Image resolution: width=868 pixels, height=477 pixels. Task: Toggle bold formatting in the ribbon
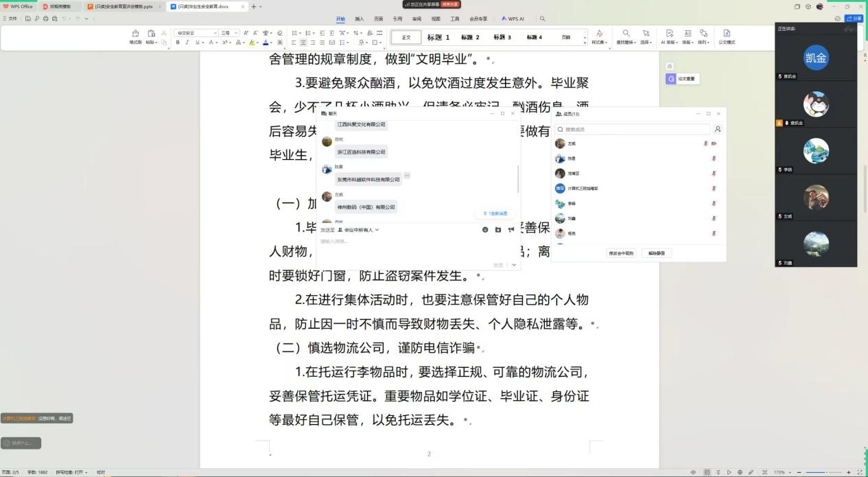tap(178, 43)
